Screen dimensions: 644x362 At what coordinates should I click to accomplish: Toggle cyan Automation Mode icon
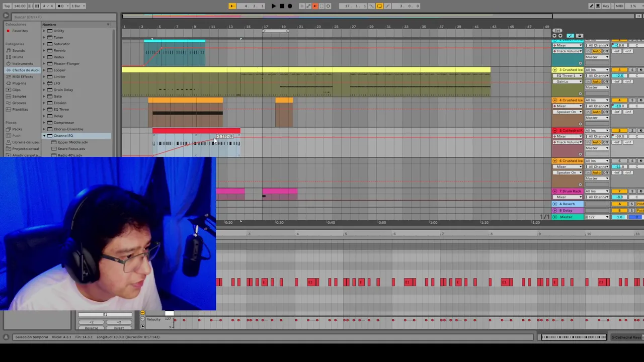coord(570,36)
